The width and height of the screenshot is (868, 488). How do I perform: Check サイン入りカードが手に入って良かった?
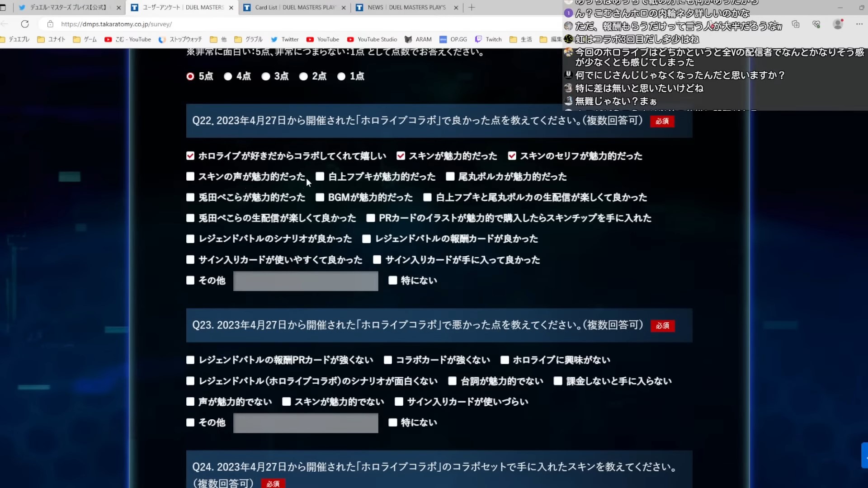(x=377, y=260)
